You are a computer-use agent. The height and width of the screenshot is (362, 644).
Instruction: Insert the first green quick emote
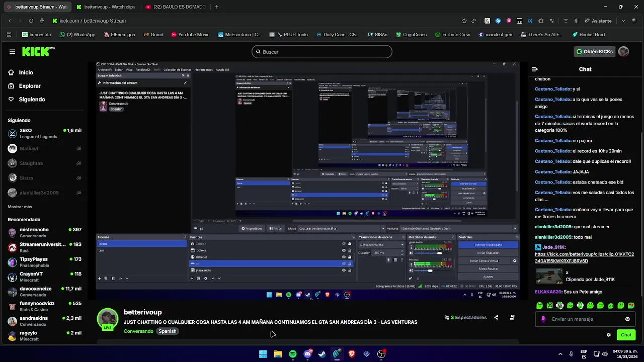(540, 306)
